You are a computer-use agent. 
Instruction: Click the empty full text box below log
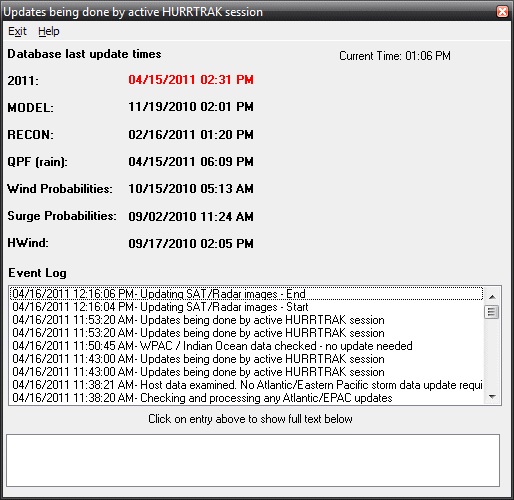(x=253, y=460)
